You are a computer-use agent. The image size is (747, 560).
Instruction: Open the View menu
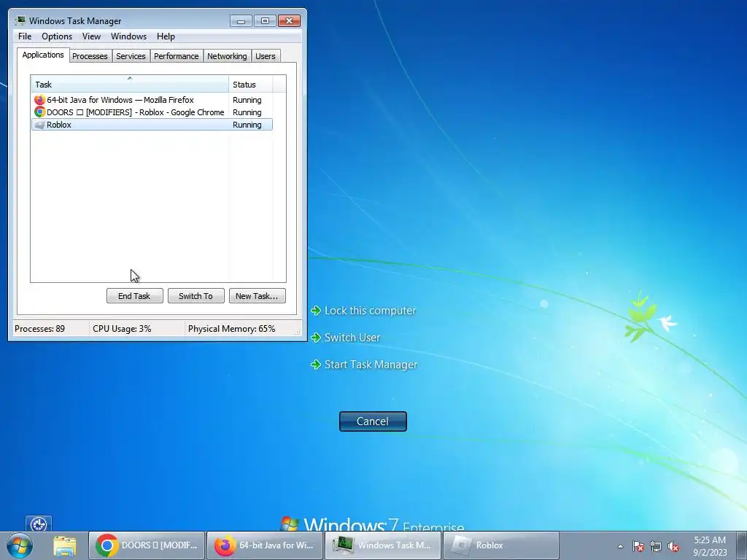[x=91, y=36]
